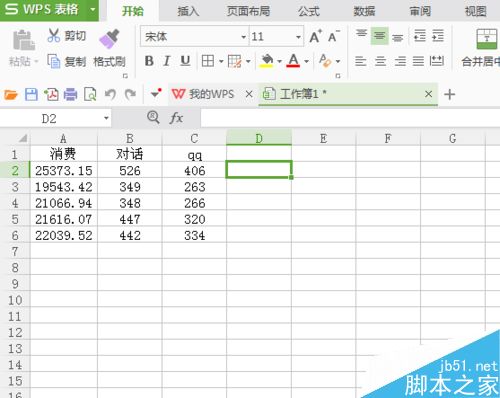
Task: Open the Paste options arrow
Action: (36, 62)
